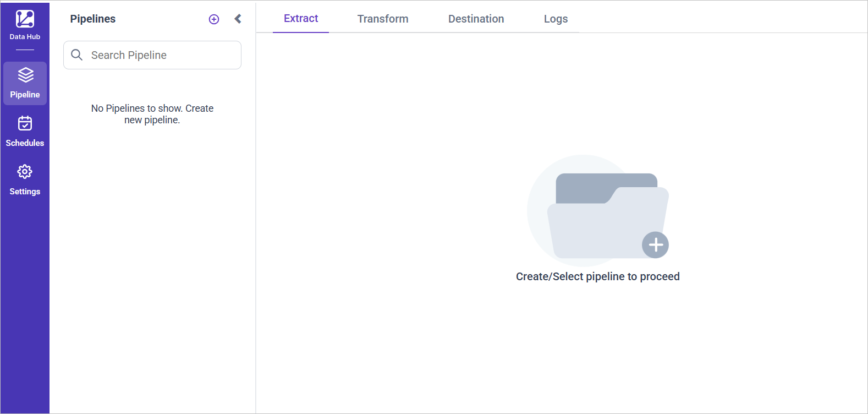Image resolution: width=868 pixels, height=414 pixels.
Task: Click the Settings text label
Action: coord(25,192)
